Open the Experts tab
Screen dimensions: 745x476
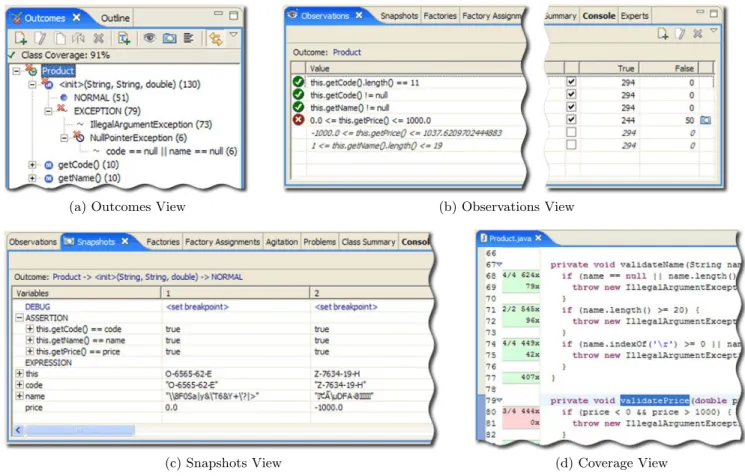coord(634,16)
